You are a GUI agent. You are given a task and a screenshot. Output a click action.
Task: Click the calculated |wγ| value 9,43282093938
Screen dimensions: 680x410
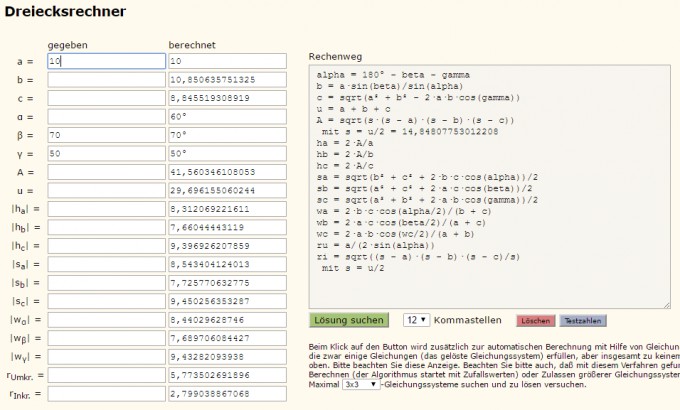click(227, 357)
